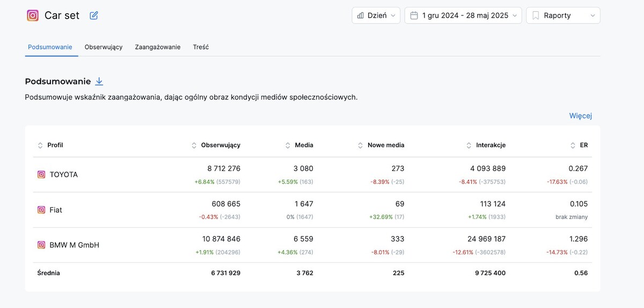Image resolution: width=644 pixels, height=308 pixels.
Task: Click average media value 3 762
Action: (x=304, y=273)
